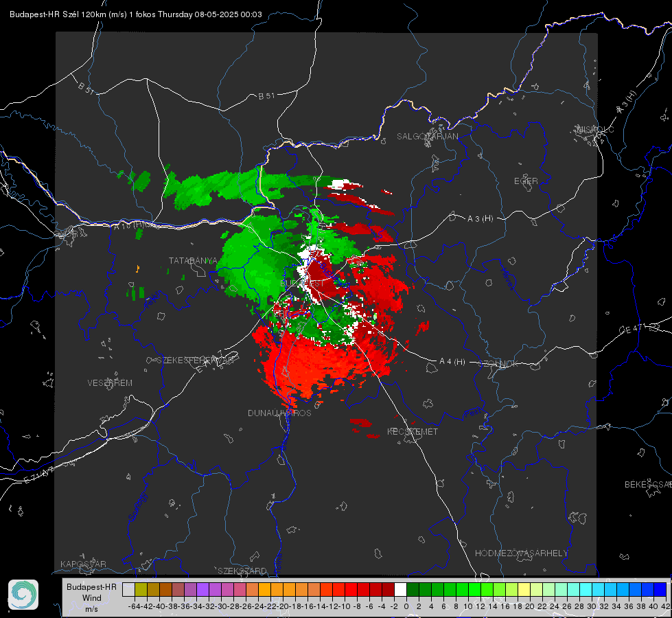Viewport: 672px width, 618px height.
Task: Click the DUNAÚJVÁROS city label
Action: (x=279, y=413)
